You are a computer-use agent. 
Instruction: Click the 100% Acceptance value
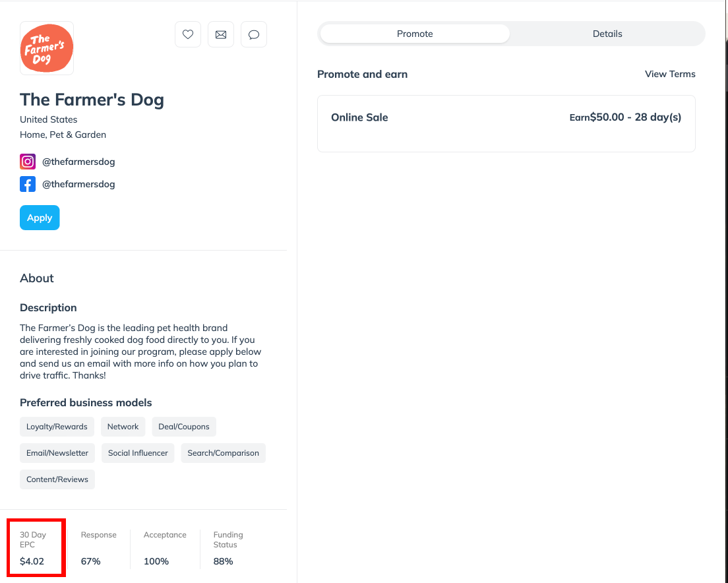(156, 561)
